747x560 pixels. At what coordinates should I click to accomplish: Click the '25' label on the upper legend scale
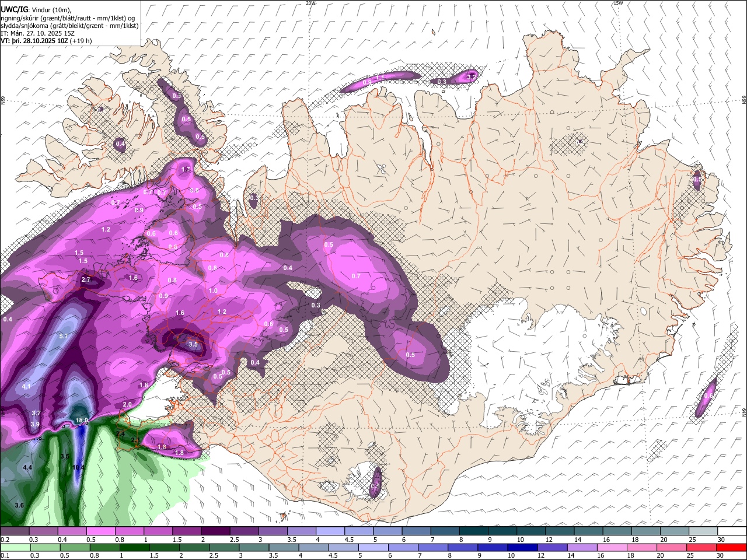point(692,540)
